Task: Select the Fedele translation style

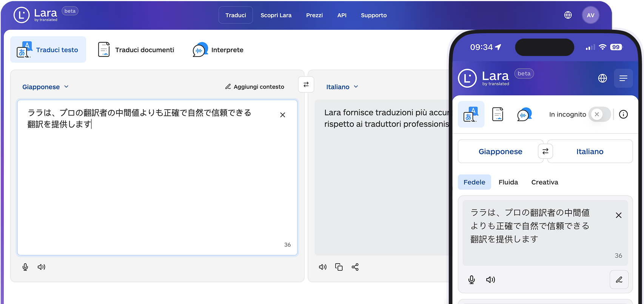Action: (474, 182)
